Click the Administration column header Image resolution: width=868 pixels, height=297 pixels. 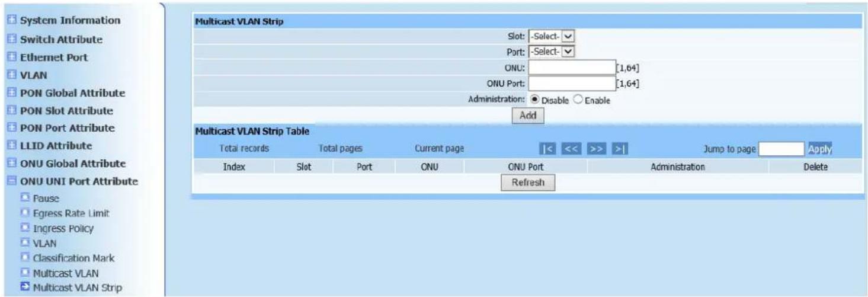pyautogui.click(x=678, y=167)
